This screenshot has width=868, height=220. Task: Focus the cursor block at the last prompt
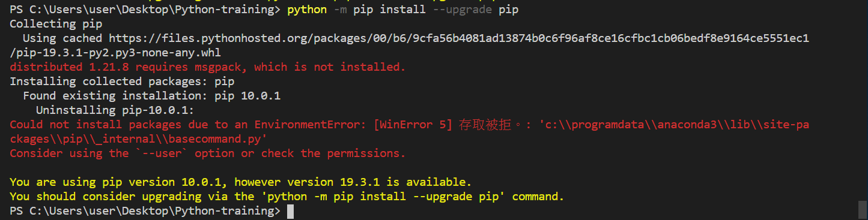(x=290, y=211)
